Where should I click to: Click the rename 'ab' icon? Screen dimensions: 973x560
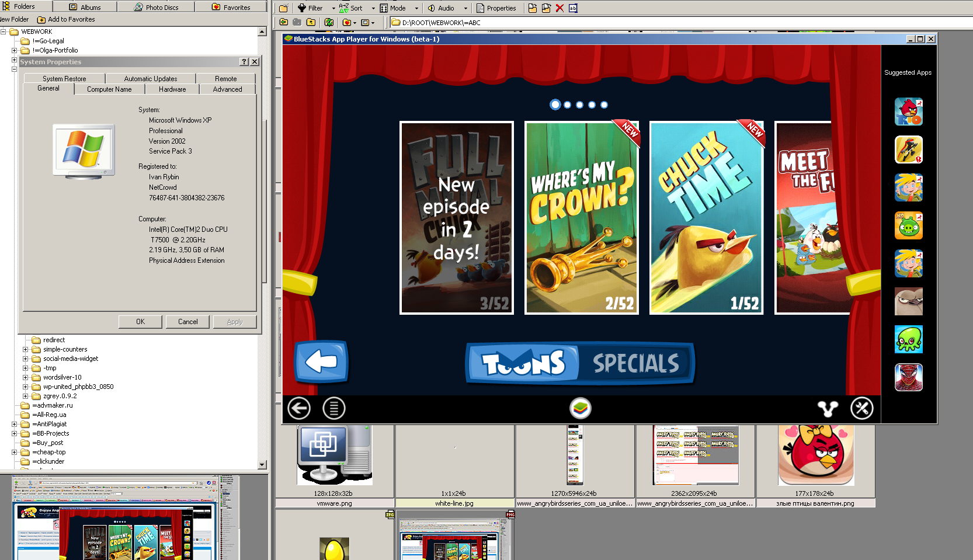(573, 8)
